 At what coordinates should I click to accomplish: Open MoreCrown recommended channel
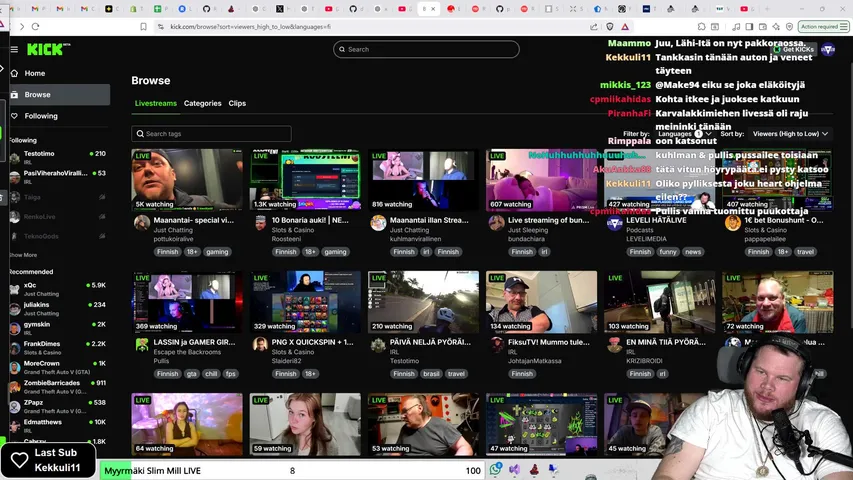coord(58,367)
